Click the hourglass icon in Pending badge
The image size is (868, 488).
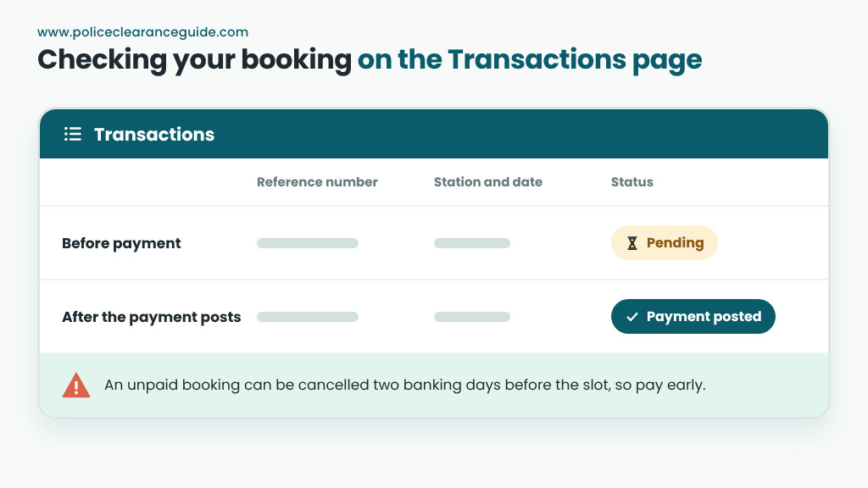pos(632,243)
